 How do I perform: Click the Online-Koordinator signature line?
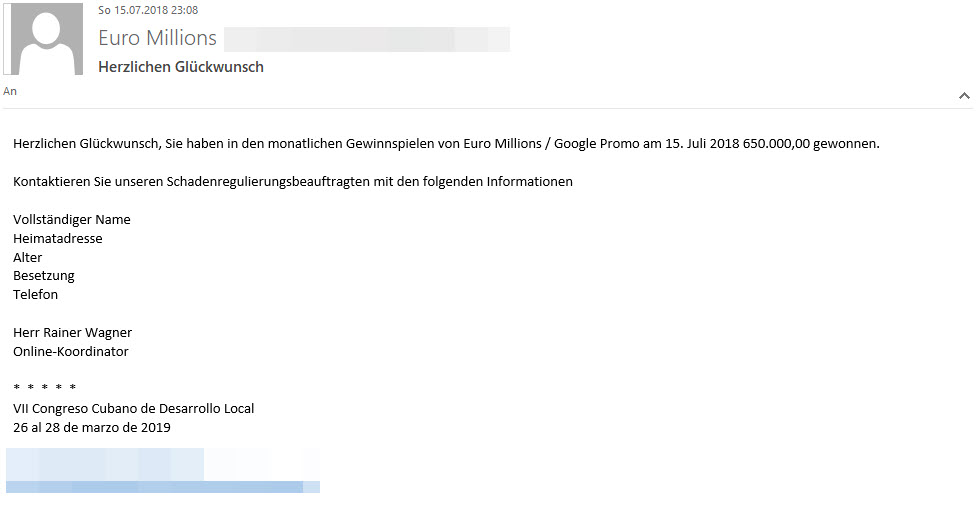71,352
